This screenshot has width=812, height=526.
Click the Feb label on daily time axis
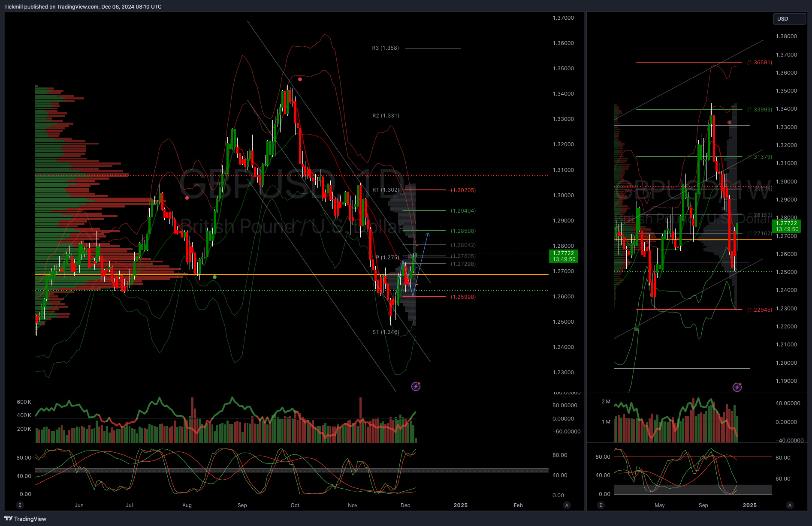tap(518, 505)
